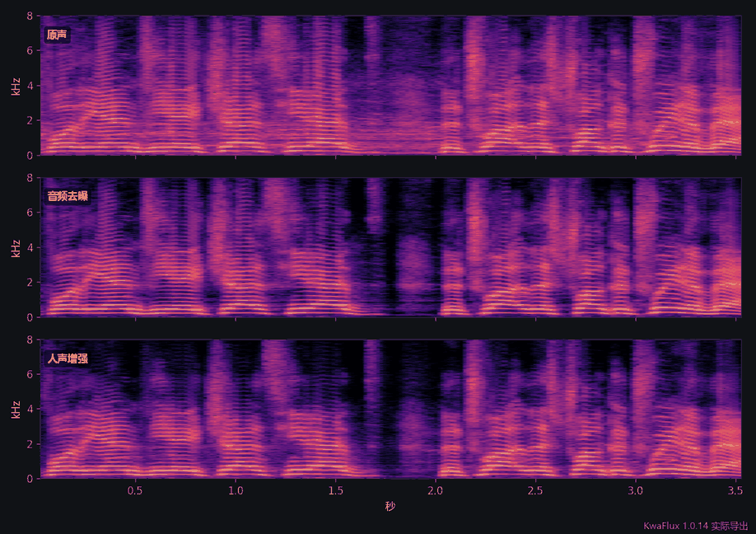Click the 原声 label on top spectrogram
This screenshot has height=534, width=756.
coord(57,35)
